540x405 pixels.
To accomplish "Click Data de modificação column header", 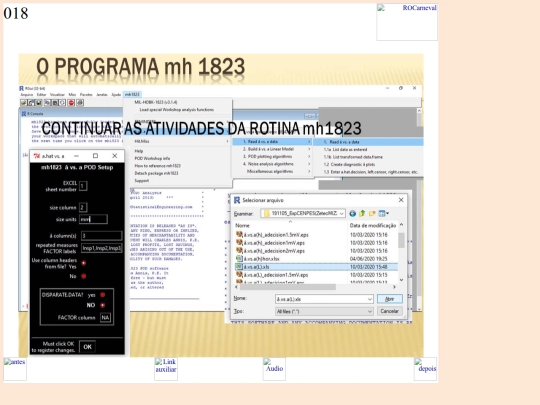I will (x=373, y=225).
